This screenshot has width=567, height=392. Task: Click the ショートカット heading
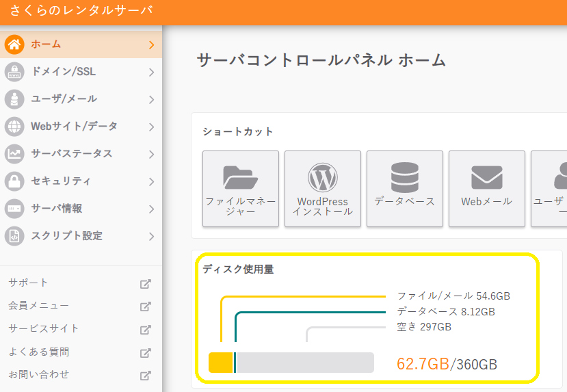pyautogui.click(x=237, y=131)
